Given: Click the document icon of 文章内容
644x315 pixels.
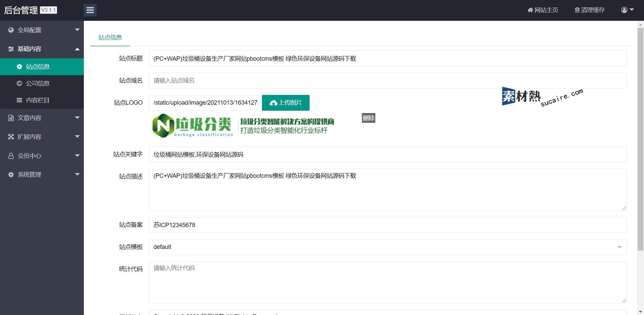Looking at the screenshot, I should click(11, 118).
